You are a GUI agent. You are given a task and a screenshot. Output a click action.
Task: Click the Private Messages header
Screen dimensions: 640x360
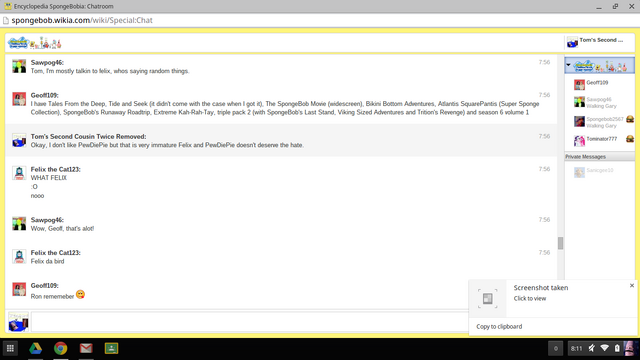pyautogui.click(x=600, y=157)
